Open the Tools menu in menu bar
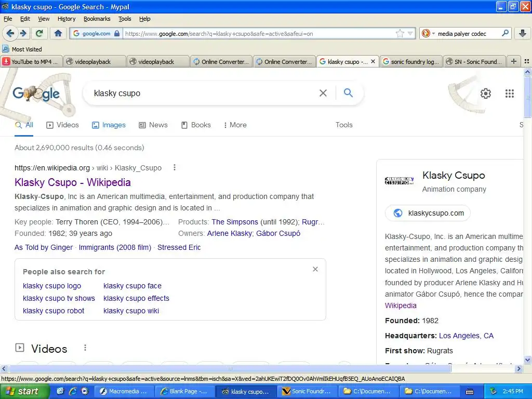This screenshot has height=399, width=532. pos(125,19)
